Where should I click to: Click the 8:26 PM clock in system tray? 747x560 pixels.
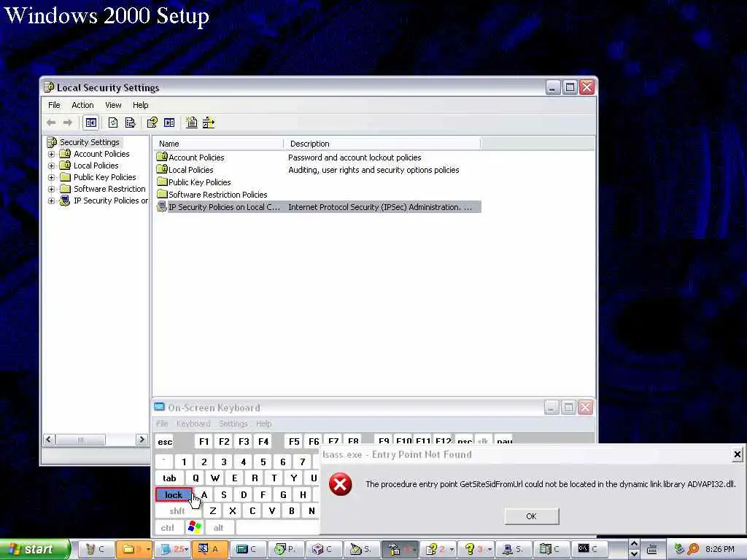pyautogui.click(x=720, y=549)
